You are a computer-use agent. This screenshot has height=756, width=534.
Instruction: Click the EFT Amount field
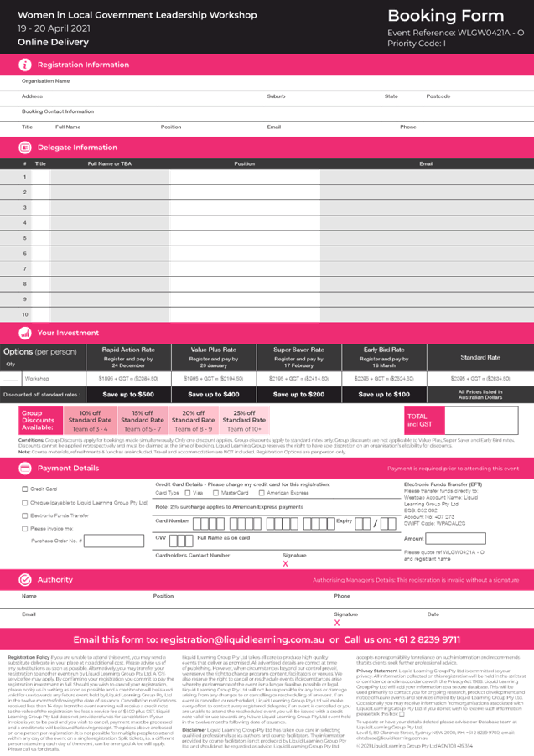[x=455, y=538]
